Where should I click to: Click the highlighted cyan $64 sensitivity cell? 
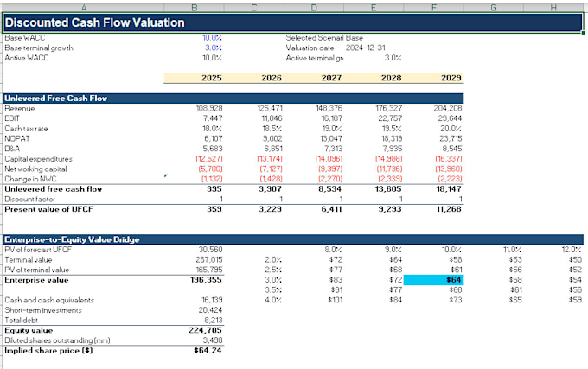tap(433, 280)
